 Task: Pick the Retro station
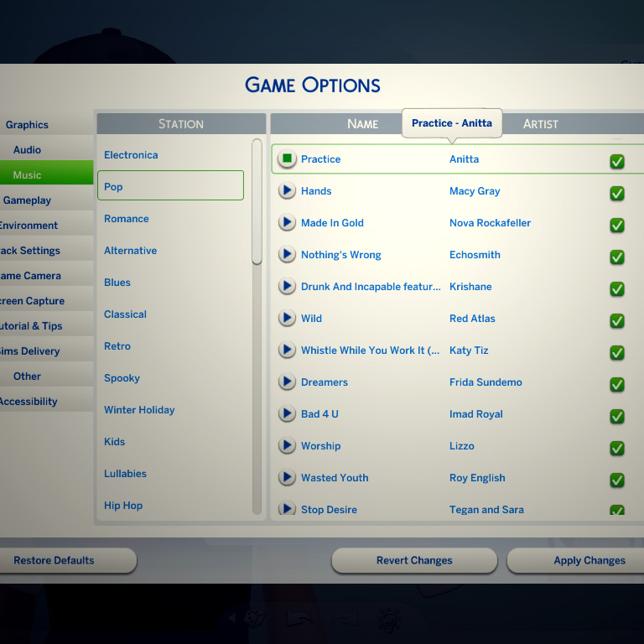tap(170, 345)
